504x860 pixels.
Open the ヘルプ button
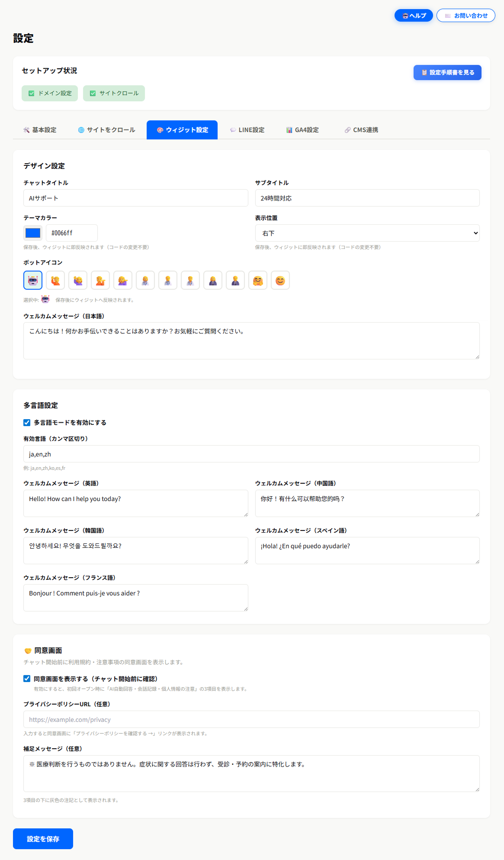414,16
